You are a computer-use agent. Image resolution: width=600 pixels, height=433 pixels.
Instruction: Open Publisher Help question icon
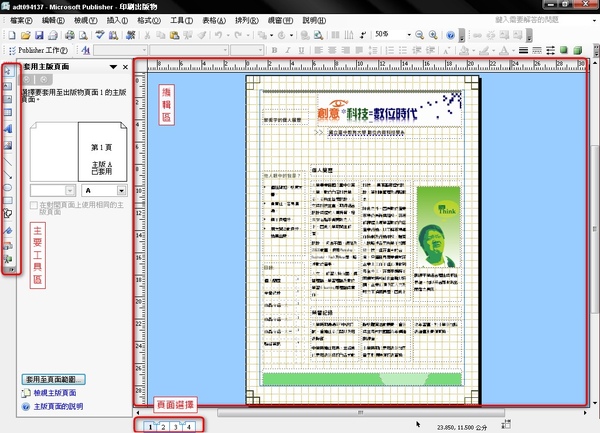click(x=450, y=35)
